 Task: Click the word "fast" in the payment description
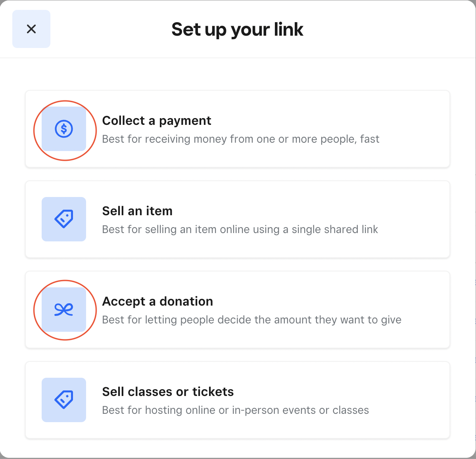tap(370, 139)
